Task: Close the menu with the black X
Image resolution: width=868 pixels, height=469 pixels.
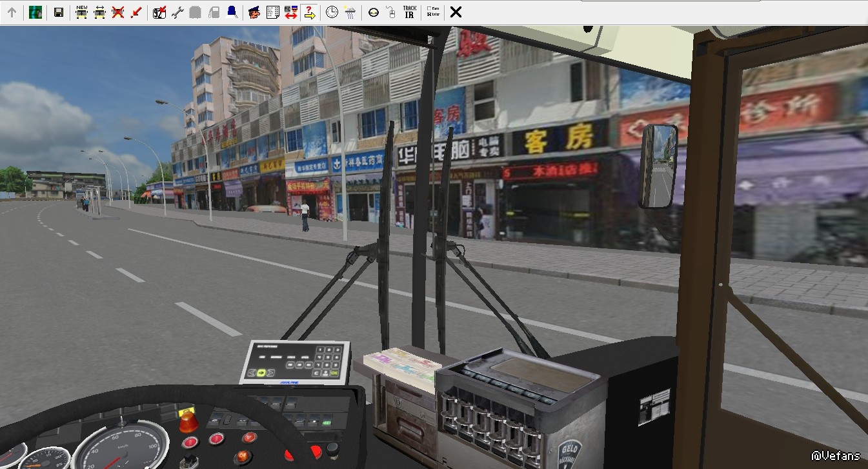Action: tap(456, 12)
